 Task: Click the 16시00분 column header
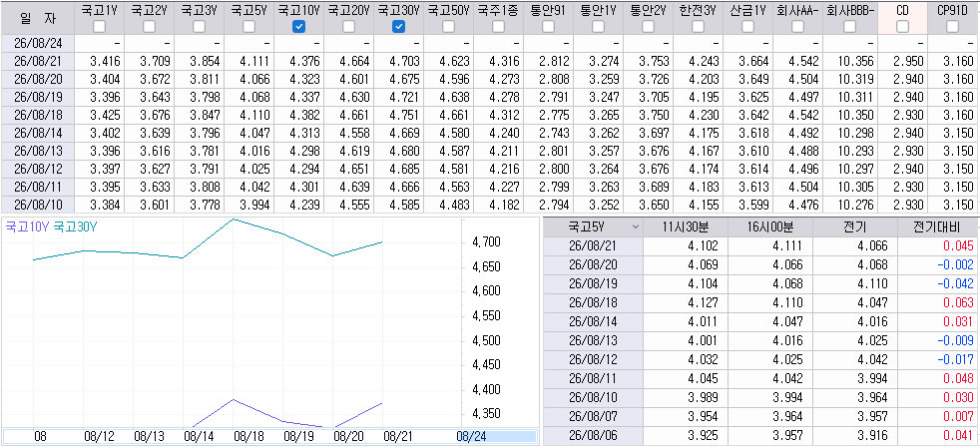coord(770,226)
